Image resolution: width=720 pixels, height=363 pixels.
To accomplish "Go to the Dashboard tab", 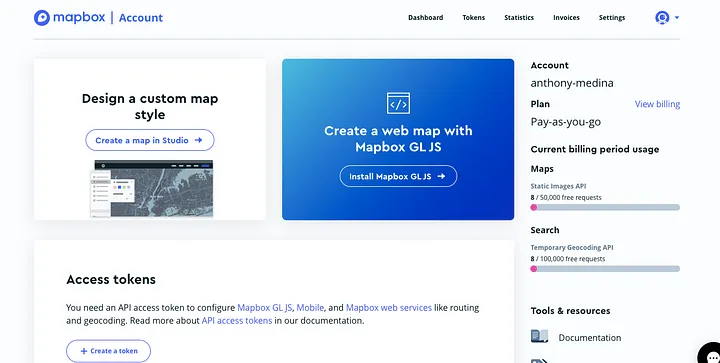I will click(x=426, y=17).
